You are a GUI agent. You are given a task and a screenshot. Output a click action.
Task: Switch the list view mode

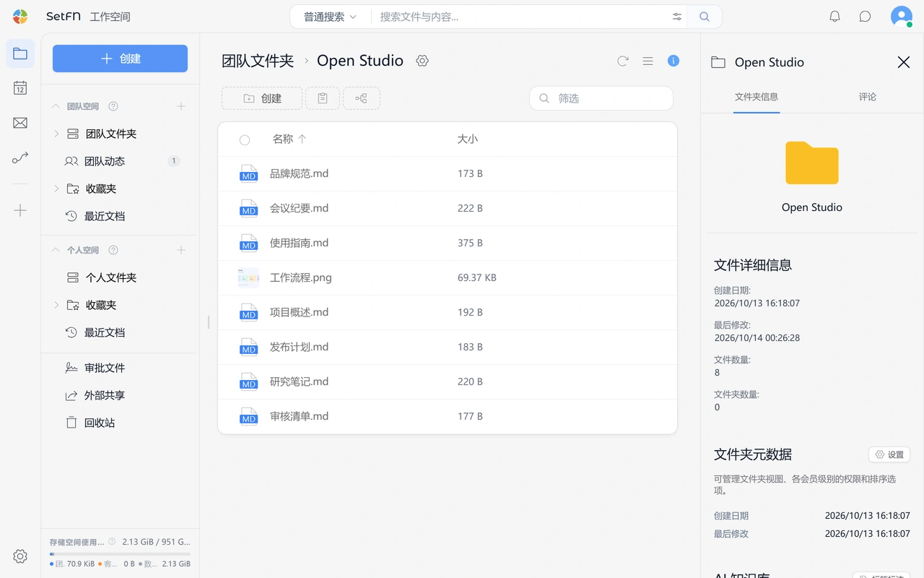648,61
